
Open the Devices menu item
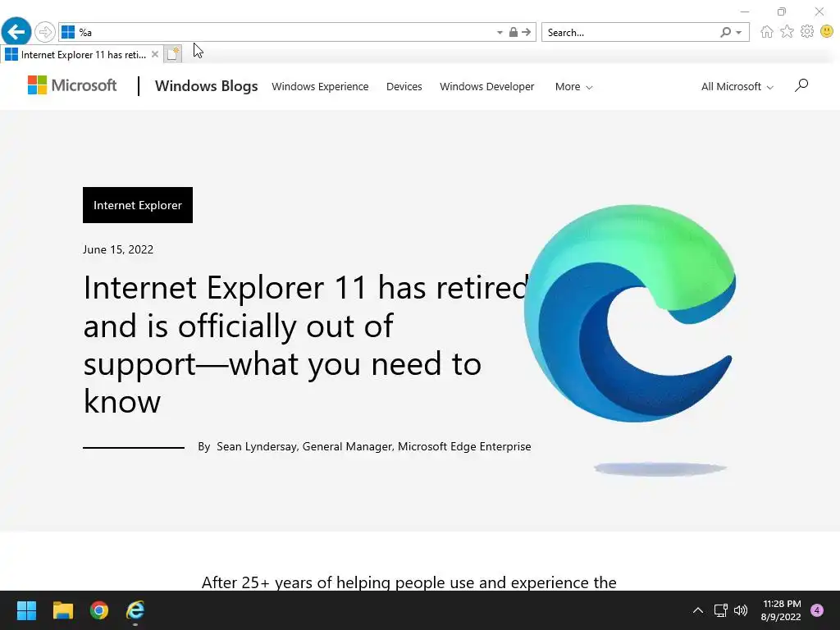pyautogui.click(x=404, y=86)
